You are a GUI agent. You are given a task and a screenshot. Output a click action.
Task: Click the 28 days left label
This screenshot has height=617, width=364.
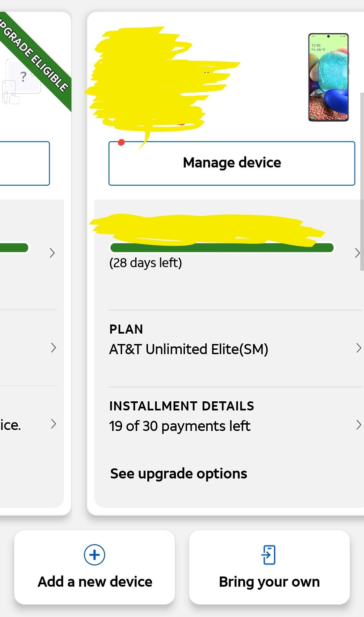point(146,263)
